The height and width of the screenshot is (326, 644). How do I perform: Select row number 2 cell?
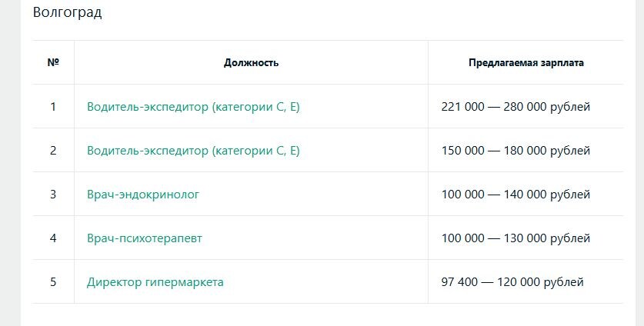pos(53,151)
